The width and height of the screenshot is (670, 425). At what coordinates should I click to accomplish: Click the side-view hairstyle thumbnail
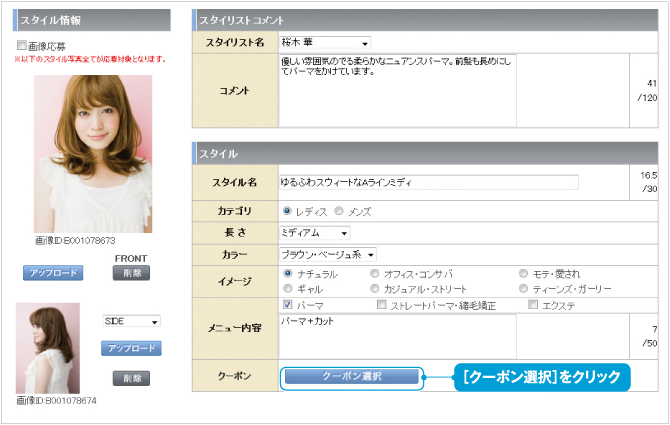point(48,349)
